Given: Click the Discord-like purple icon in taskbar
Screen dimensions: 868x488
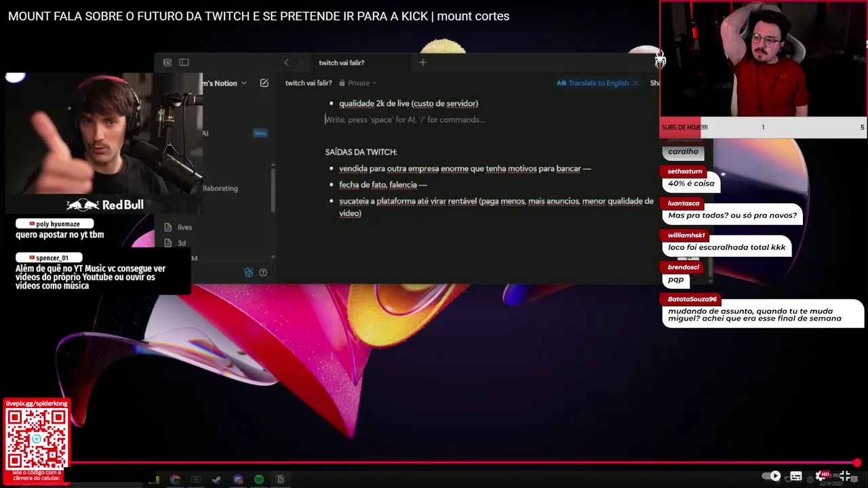Looking at the screenshot, I should click(x=238, y=480).
